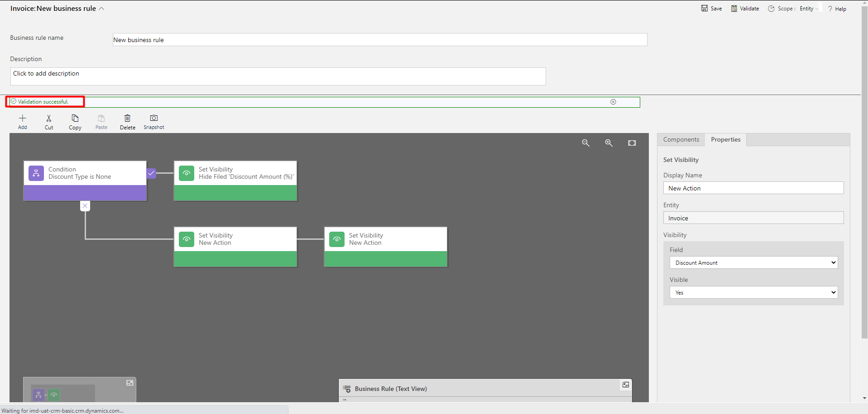Click the Copy icon
Screen dimensions: 868x414
[75, 121]
